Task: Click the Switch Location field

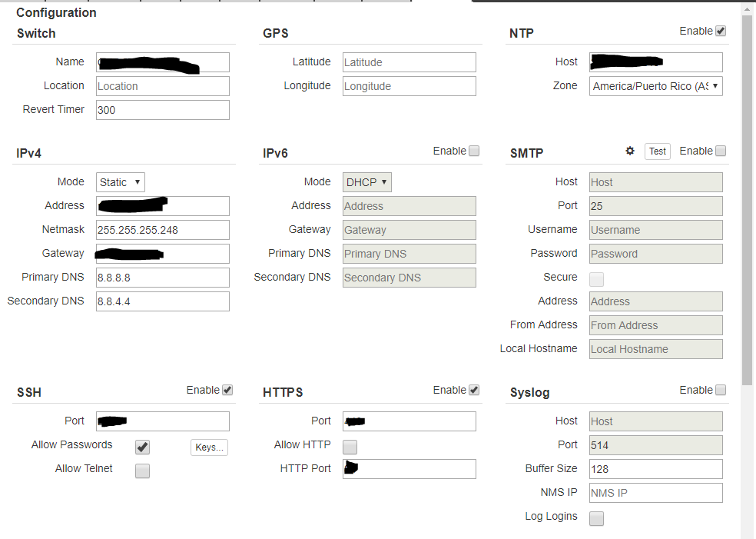Action: [163, 86]
